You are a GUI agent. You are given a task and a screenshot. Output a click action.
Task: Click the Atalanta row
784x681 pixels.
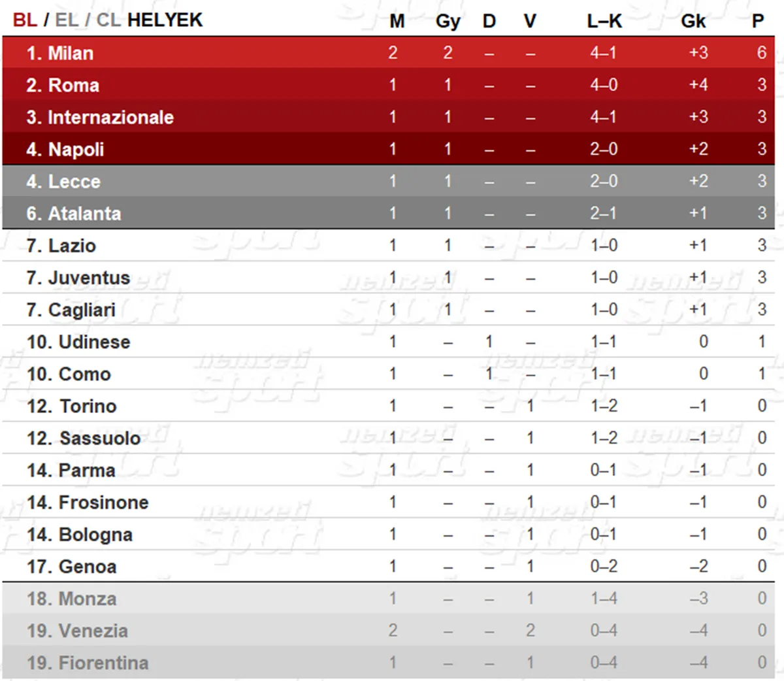388,212
